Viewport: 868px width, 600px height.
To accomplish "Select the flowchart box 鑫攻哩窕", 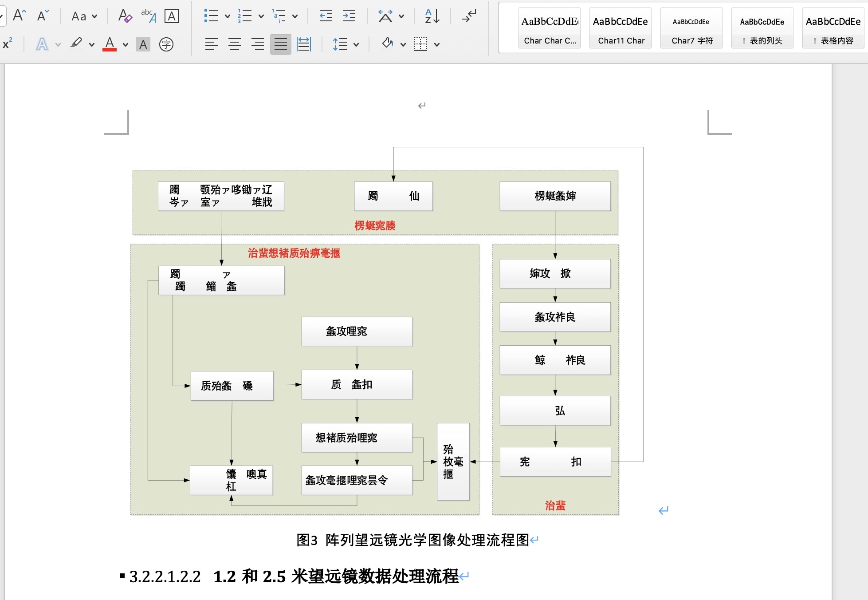I will (357, 332).
